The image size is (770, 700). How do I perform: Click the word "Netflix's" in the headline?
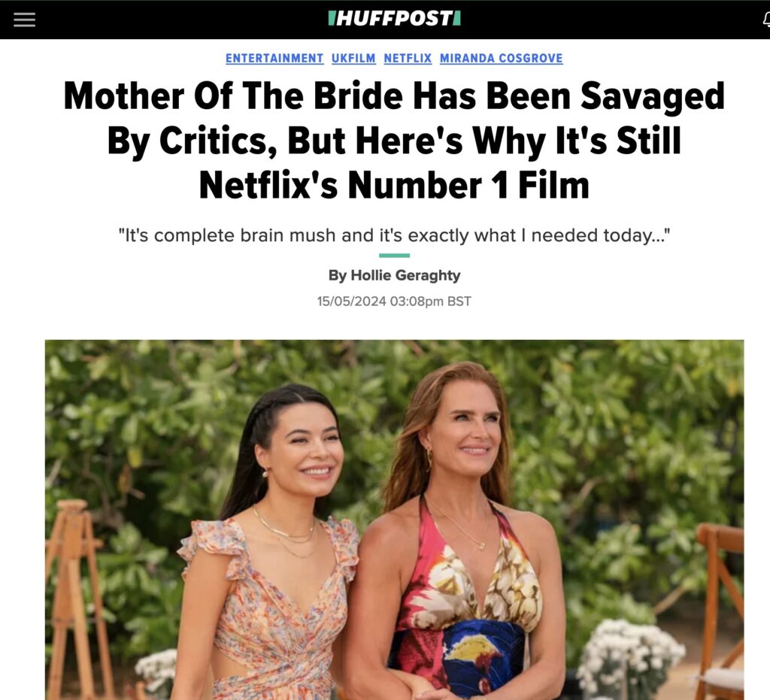pyautogui.click(x=268, y=186)
